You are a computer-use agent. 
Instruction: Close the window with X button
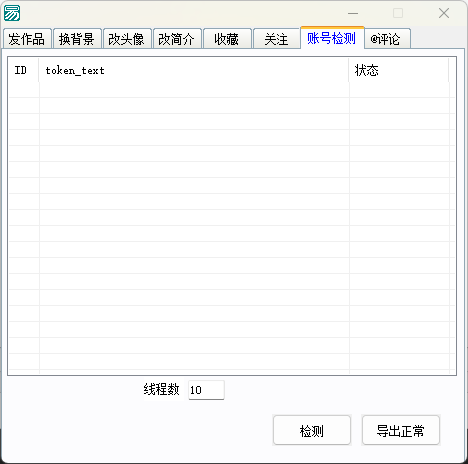(x=444, y=13)
